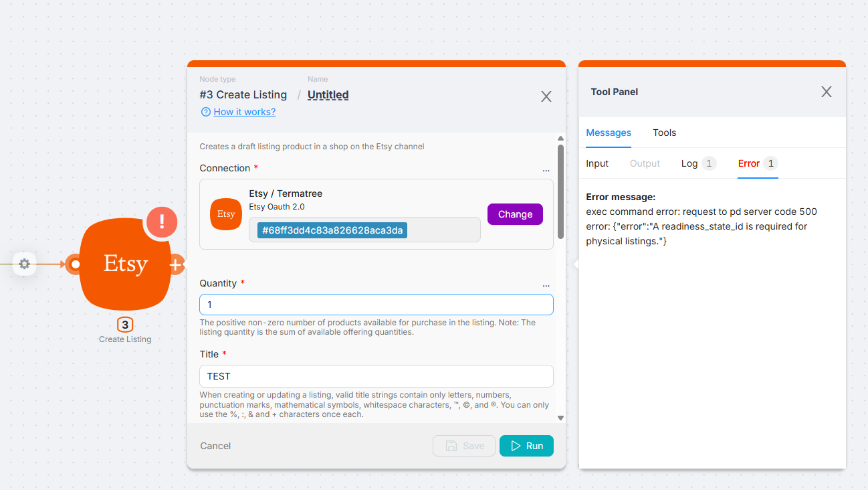Click into the Quantity input field
This screenshot has width=868, height=490.
(x=376, y=305)
